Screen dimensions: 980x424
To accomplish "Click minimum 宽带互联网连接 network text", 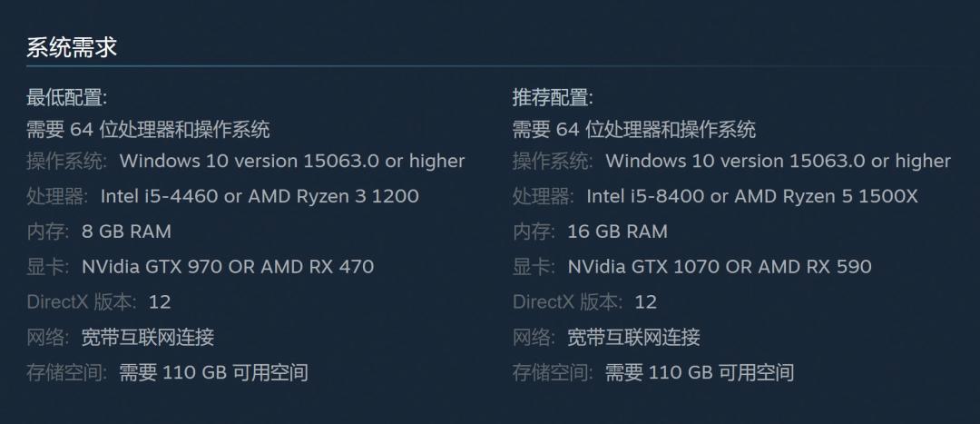I will [x=147, y=338].
